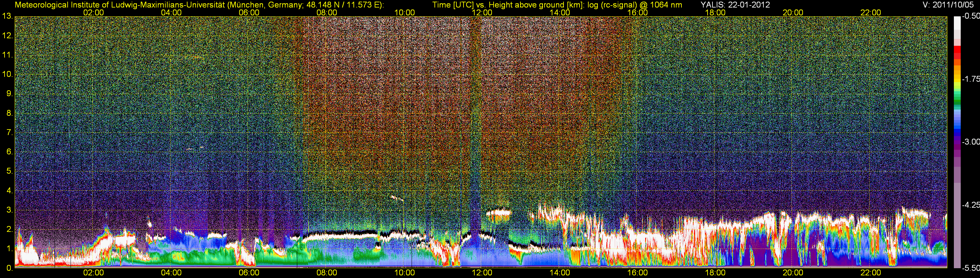Pick the 18:00 label on the bottom time axis
Viewport: 980px width, 278px height.
pyautogui.click(x=715, y=273)
